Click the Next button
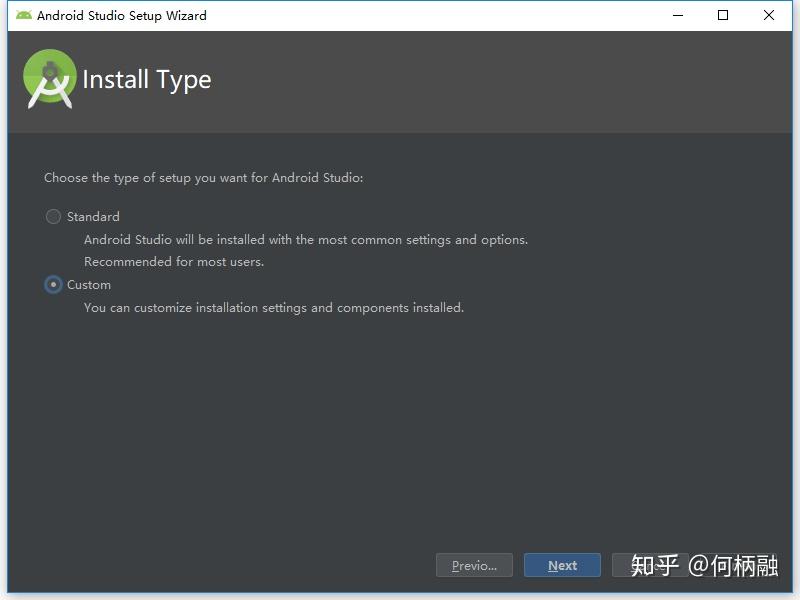The image size is (800, 600). pyautogui.click(x=562, y=565)
